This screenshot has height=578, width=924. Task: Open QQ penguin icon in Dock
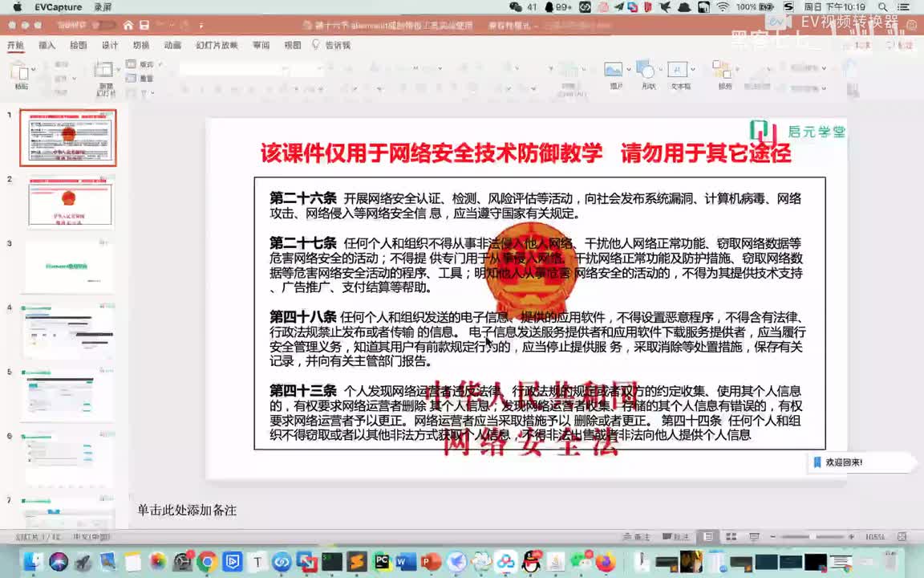coord(531,561)
